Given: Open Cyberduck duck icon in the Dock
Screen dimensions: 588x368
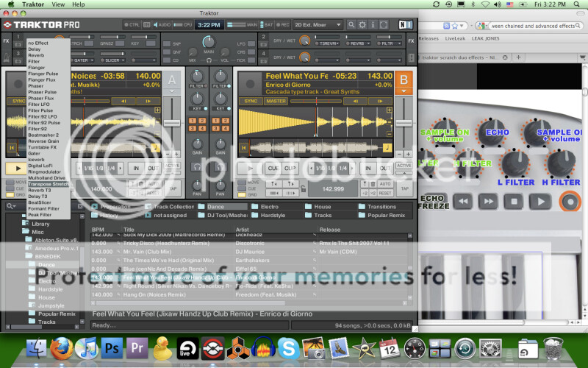Looking at the screenshot, I should coord(162,348).
